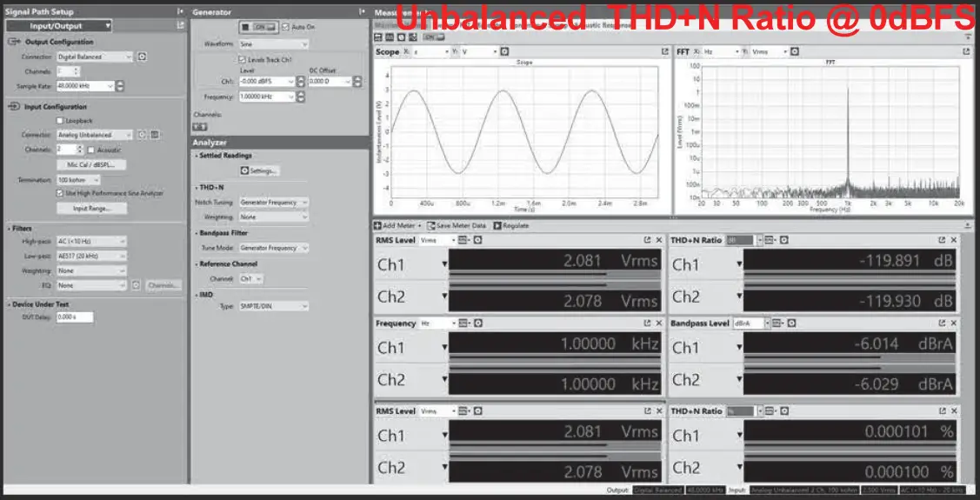Click the Regulate button
Viewport: 980px width, 500px height.
click(x=511, y=225)
